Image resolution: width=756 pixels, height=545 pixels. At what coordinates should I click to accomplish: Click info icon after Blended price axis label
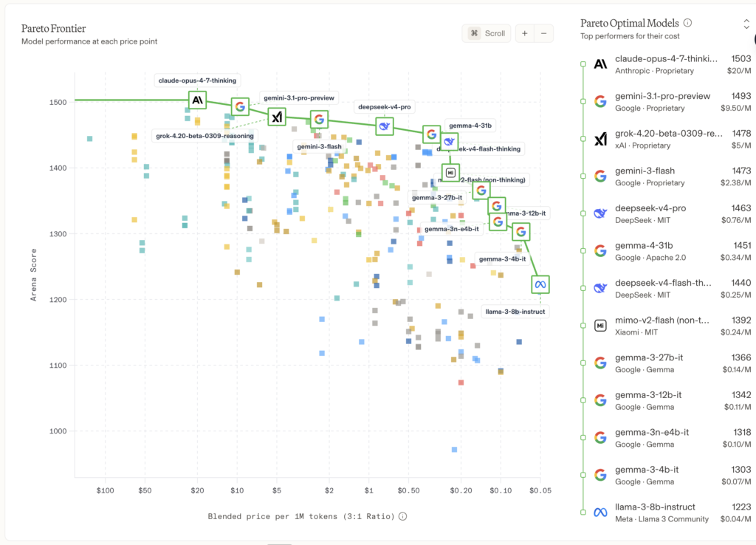[x=403, y=516]
